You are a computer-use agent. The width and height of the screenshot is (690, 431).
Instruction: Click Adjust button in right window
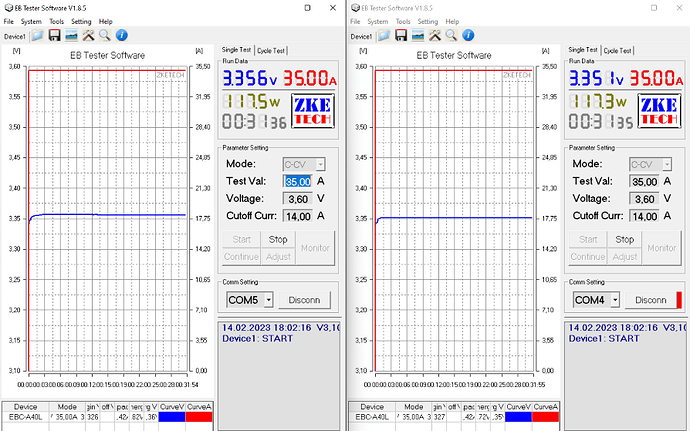point(624,257)
